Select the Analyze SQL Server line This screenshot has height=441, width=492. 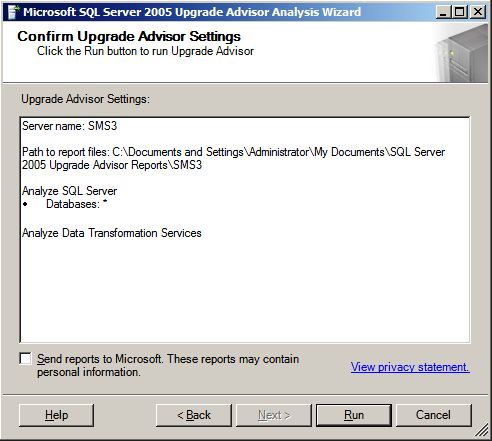tap(69, 191)
